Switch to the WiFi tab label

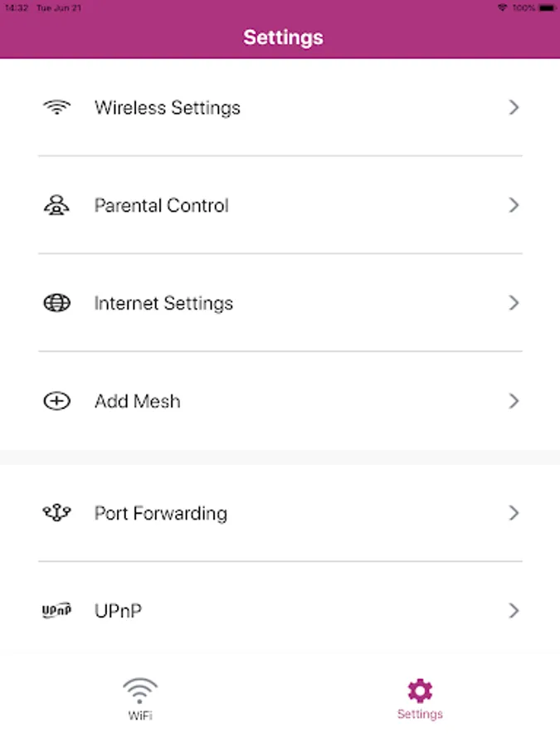point(140,715)
